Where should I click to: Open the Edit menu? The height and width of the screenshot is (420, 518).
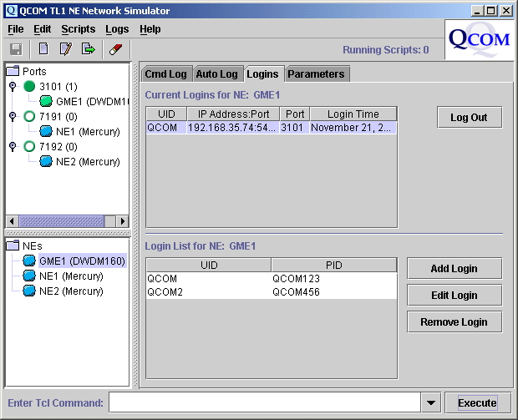(x=43, y=29)
